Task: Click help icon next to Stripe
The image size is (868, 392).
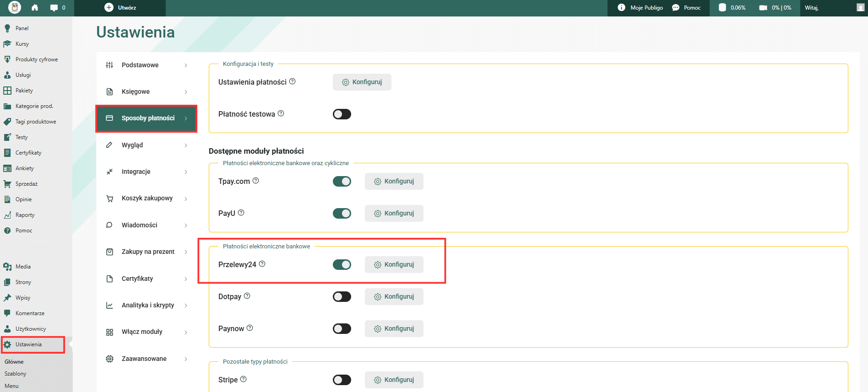Action: coord(244,379)
